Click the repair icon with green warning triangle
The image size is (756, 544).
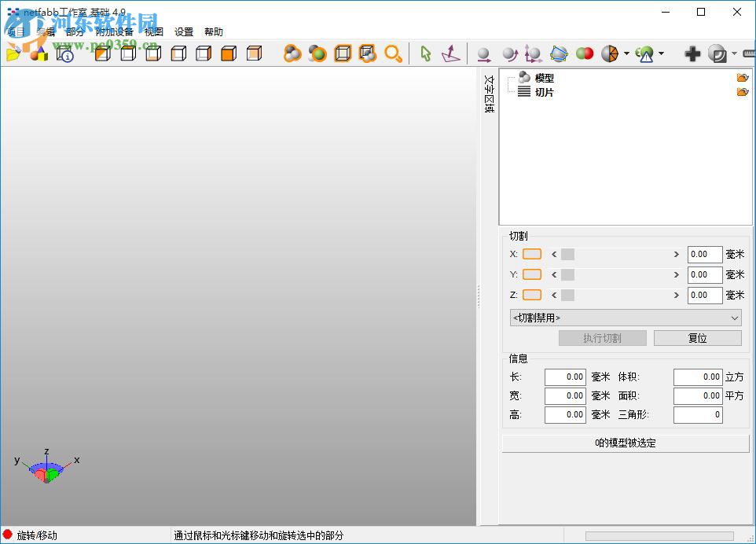(644, 53)
